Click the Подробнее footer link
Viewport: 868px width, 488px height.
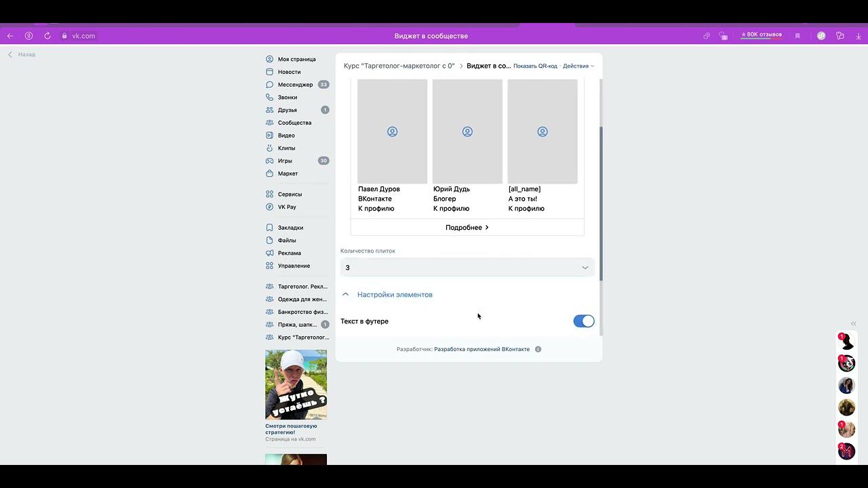(x=467, y=228)
